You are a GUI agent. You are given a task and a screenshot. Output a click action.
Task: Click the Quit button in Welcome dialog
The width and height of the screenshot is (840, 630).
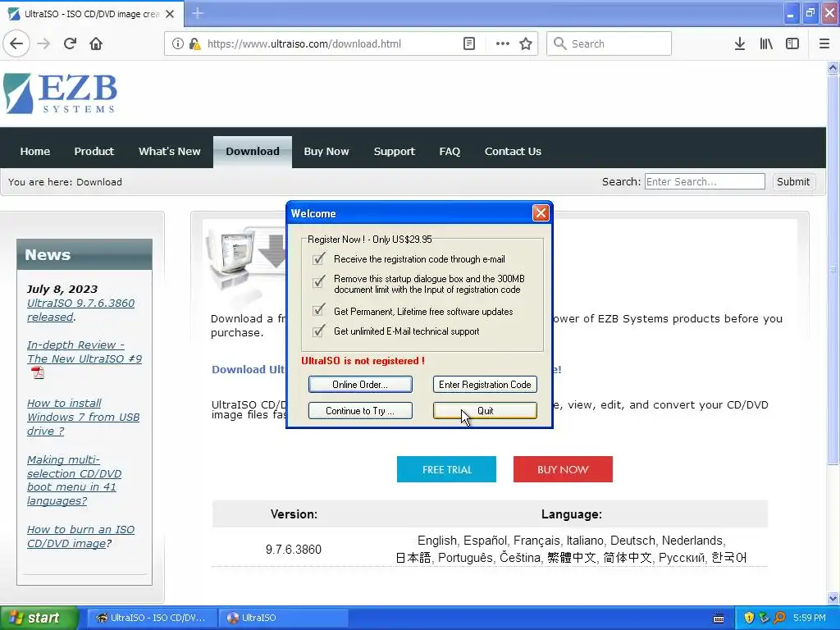coord(485,410)
